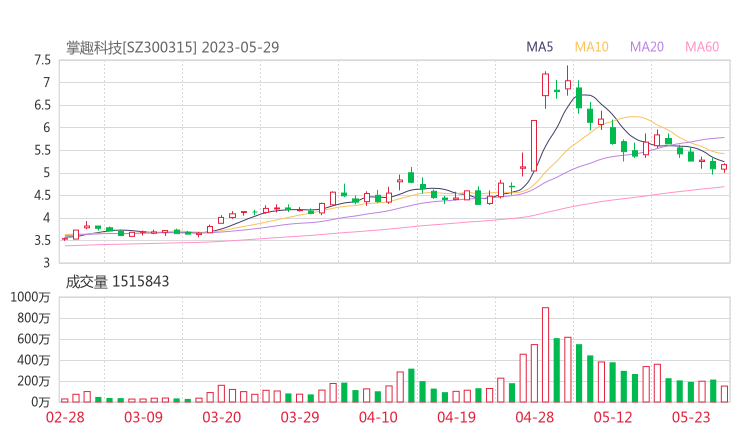The image size is (740, 440).
Task: Select the 04-28 date axis label
Action: [535, 417]
